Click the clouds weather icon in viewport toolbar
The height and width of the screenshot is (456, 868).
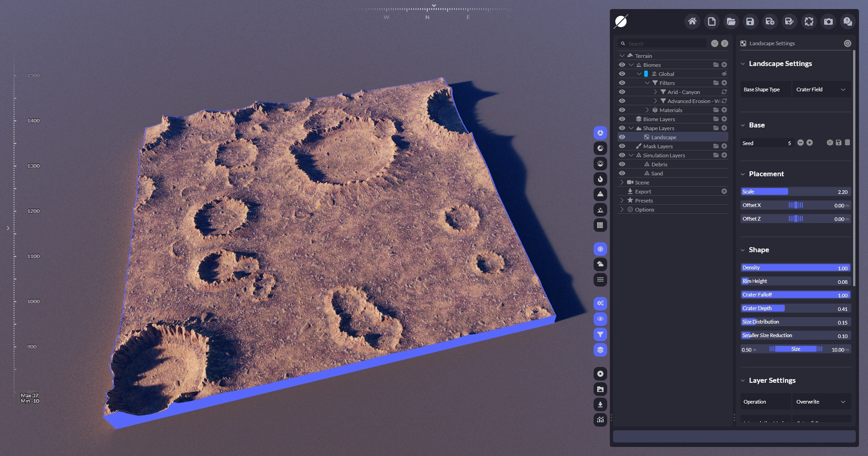(600, 264)
